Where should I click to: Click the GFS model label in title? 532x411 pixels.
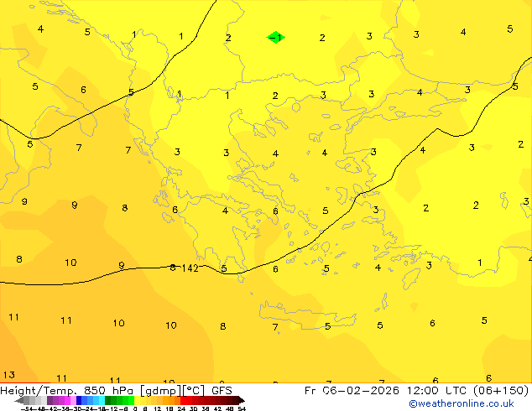tap(222, 390)
